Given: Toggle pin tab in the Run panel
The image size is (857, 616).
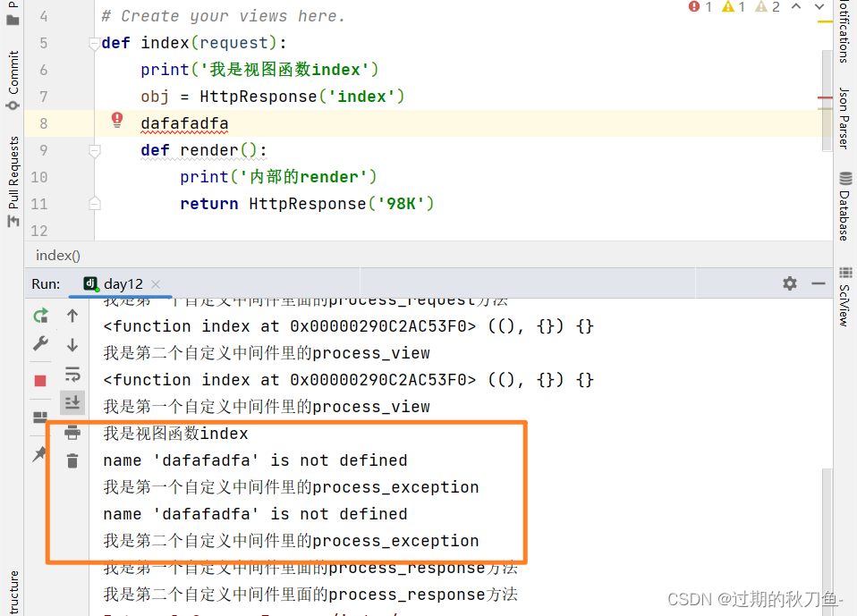Looking at the screenshot, I should [40, 454].
